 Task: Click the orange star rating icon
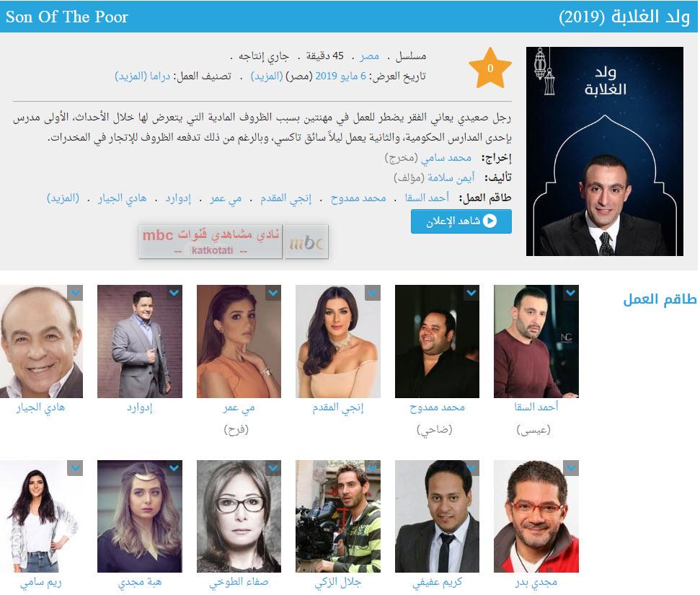pyautogui.click(x=490, y=68)
